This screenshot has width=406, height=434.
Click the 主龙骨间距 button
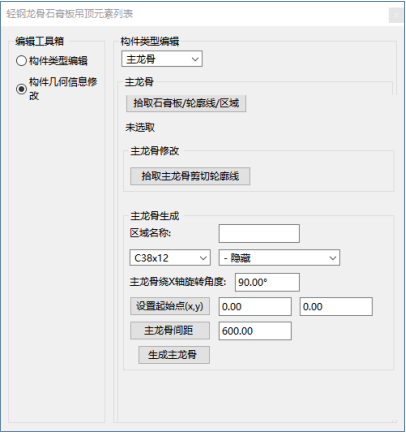(x=170, y=331)
